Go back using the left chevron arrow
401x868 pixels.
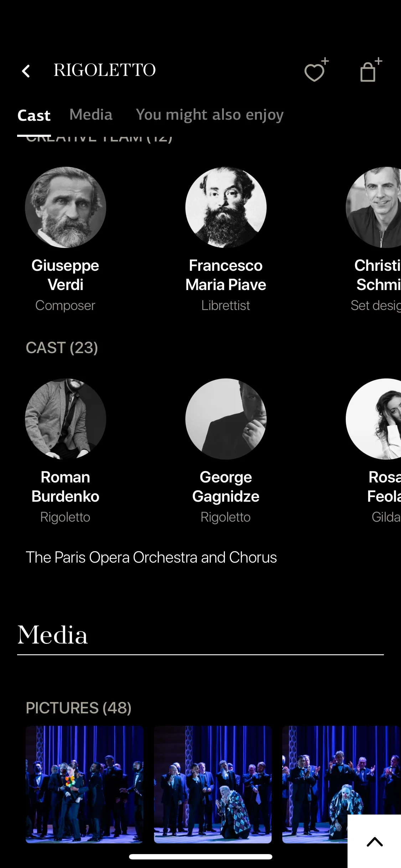26,71
